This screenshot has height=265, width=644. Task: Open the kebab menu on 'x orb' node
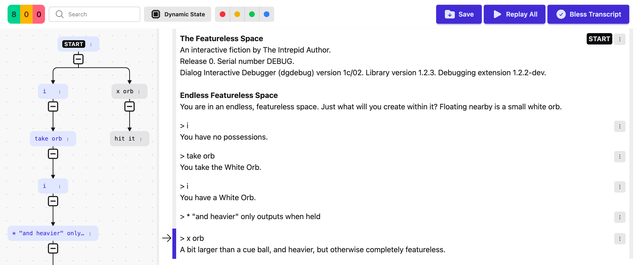point(139,92)
